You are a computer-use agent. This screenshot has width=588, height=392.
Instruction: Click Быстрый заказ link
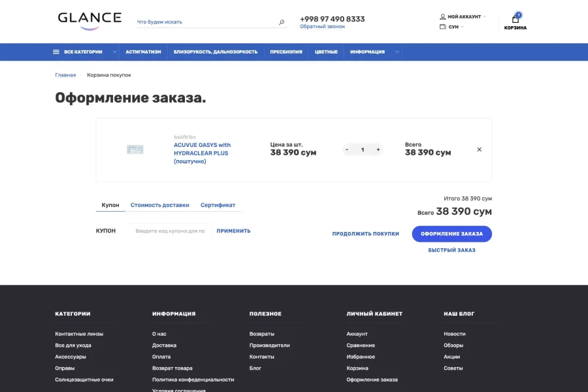pos(452,250)
